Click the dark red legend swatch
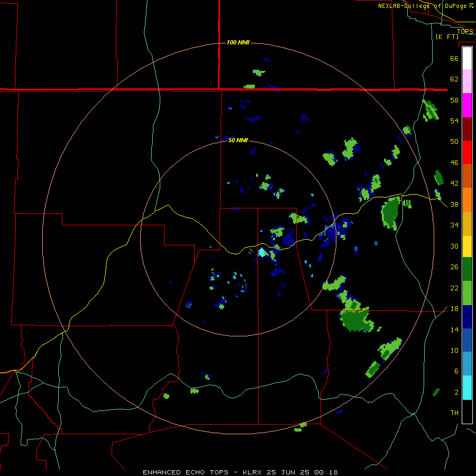476x476 pixels. point(467,129)
